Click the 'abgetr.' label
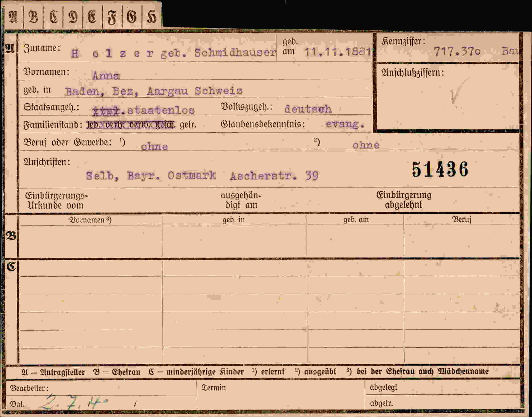 pos(381,403)
